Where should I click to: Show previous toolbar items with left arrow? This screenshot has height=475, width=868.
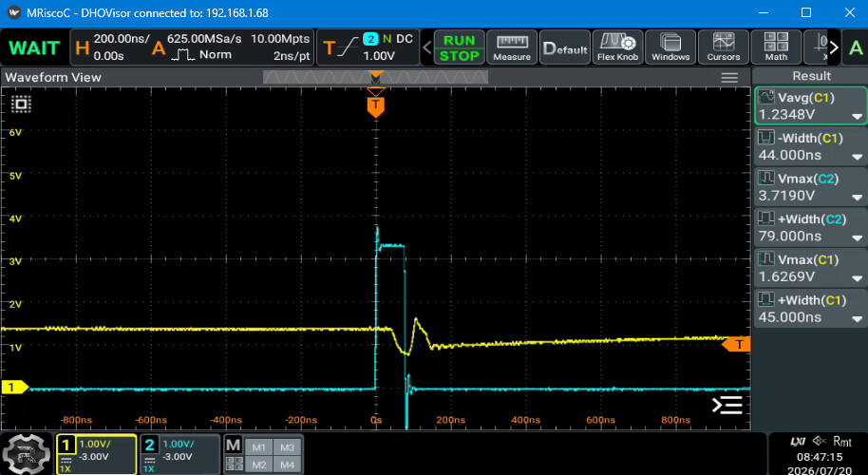click(x=426, y=47)
